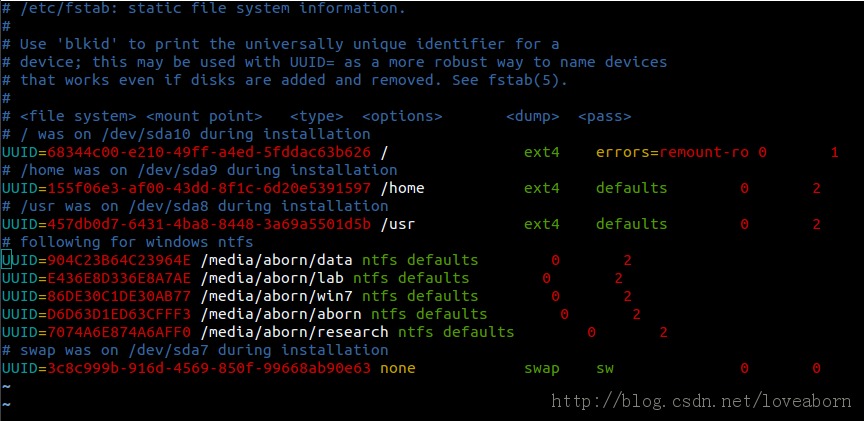Image resolution: width=864 pixels, height=421 pixels.
Task: Click the fstab(5) reference in comments
Action: point(527,80)
